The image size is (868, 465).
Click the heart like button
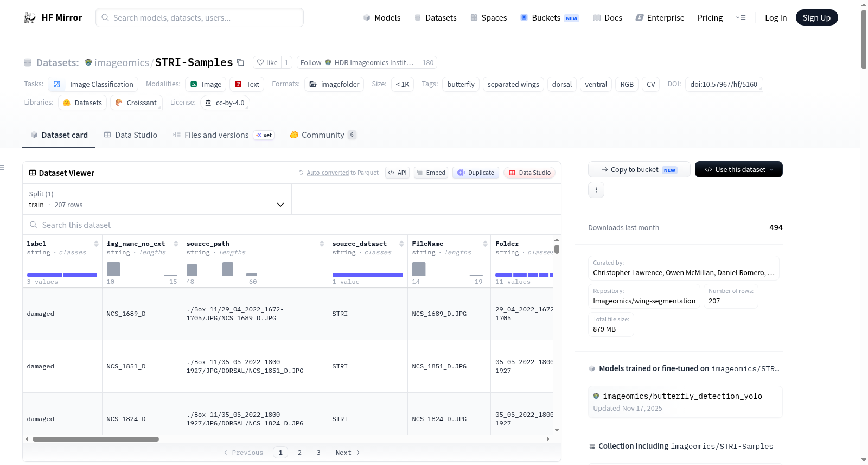pyautogui.click(x=267, y=62)
